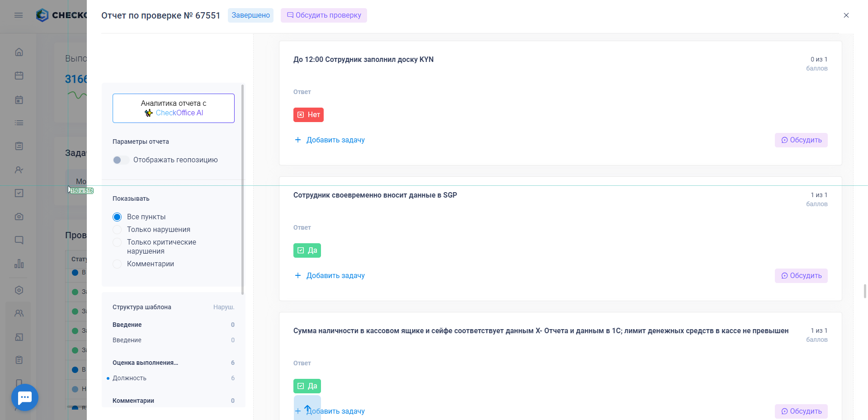The height and width of the screenshot is (420, 868).
Task: Open the comments icon in sidebar
Action: point(19,240)
